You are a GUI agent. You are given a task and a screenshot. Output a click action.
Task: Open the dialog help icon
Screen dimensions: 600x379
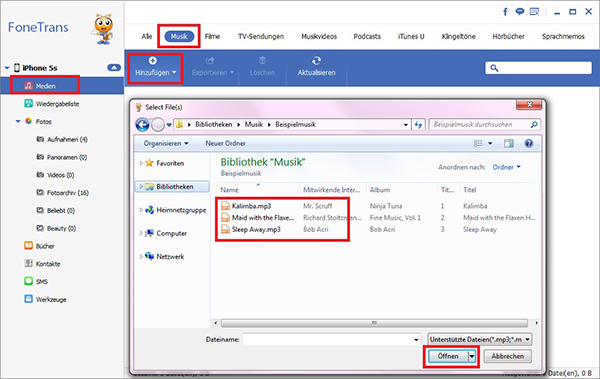pos(529,144)
